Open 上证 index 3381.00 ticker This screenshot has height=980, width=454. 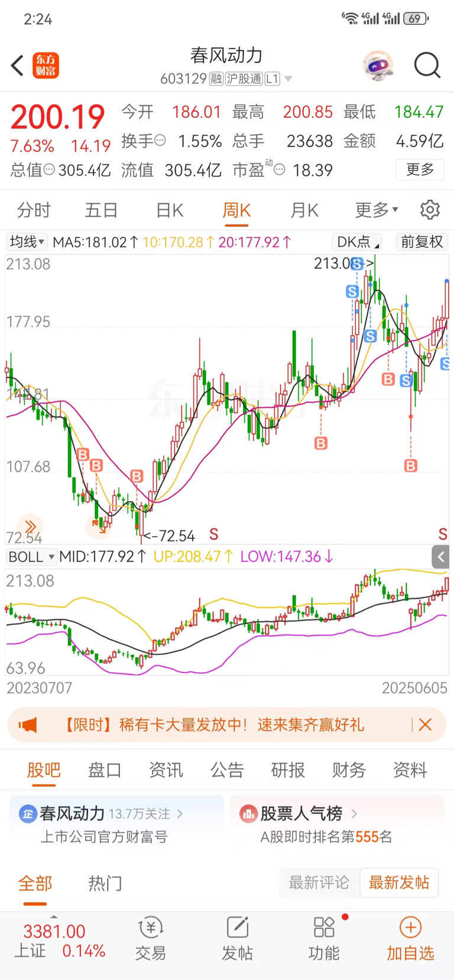[x=59, y=941]
